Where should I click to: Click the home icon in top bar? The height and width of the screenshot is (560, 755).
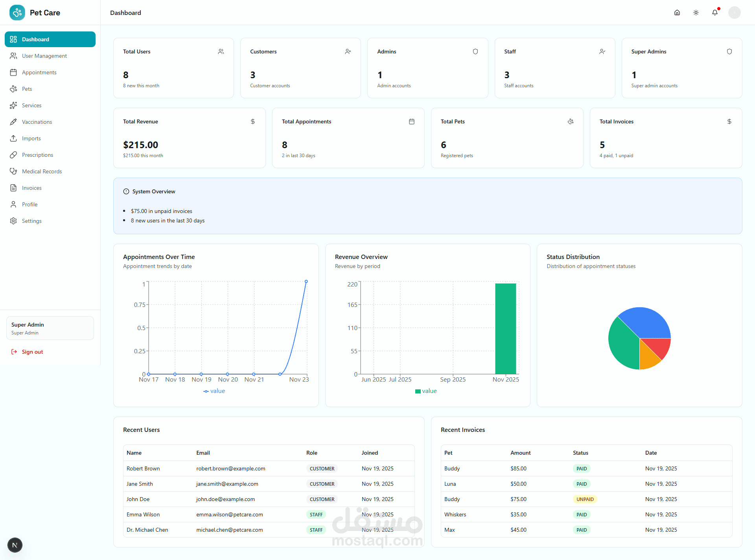677,13
